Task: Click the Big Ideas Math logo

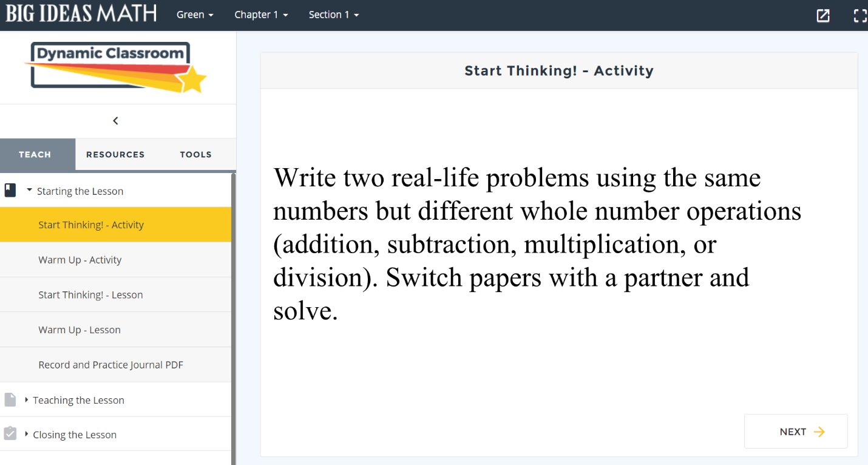Action: [81, 14]
